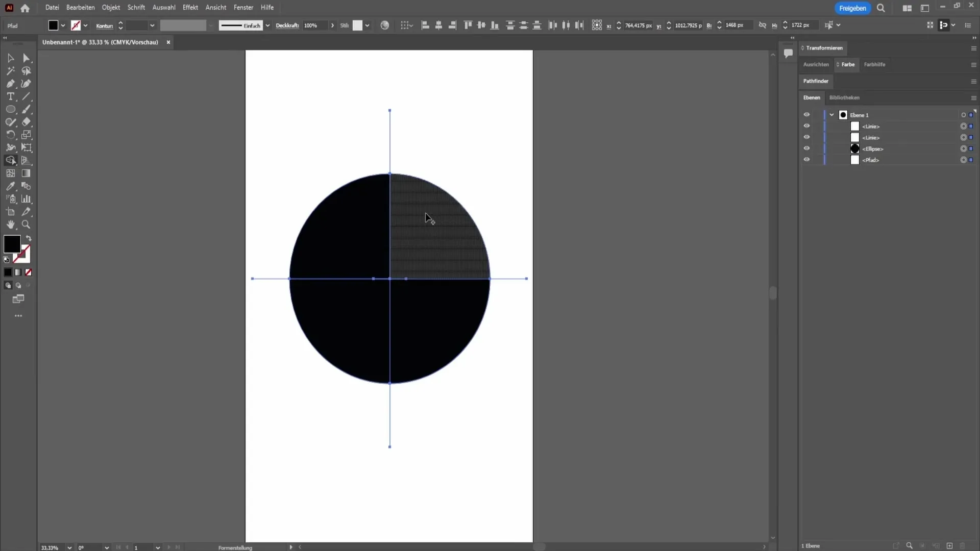980x551 pixels.
Task: Click the Pfad layer in Ebenen panel
Action: (872, 160)
